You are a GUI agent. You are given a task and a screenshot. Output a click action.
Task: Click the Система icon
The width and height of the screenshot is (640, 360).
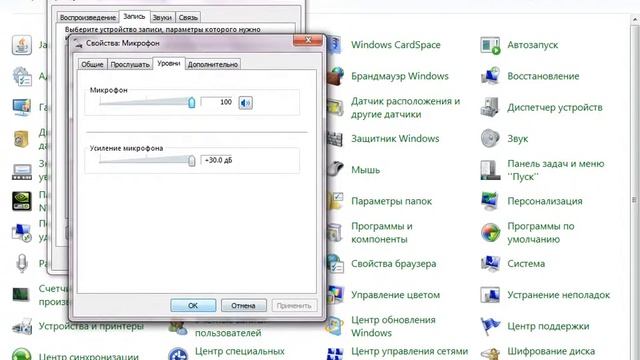coord(490,264)
